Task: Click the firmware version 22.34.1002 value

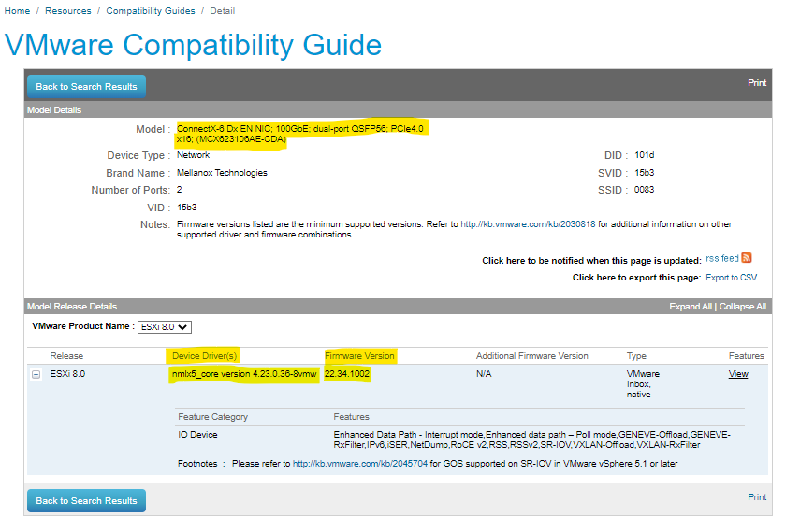Action: tap(347, 374)
